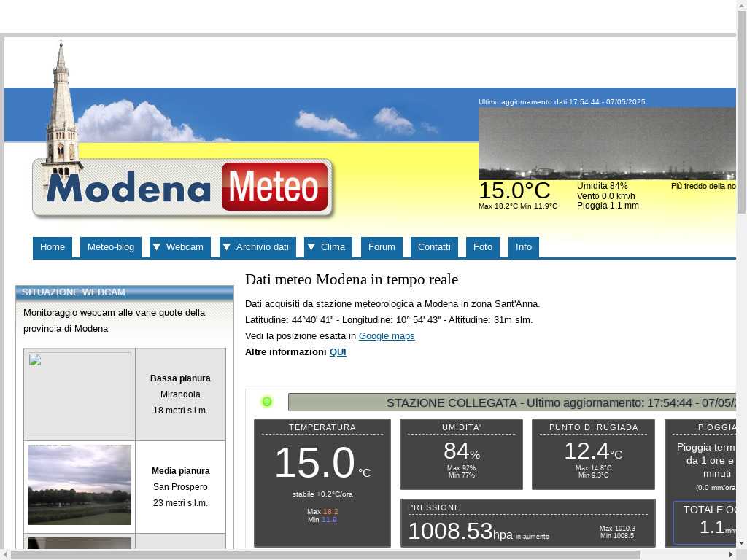
Task: Expand the Clima dropdown menu
Action: (x=328, y=247)
